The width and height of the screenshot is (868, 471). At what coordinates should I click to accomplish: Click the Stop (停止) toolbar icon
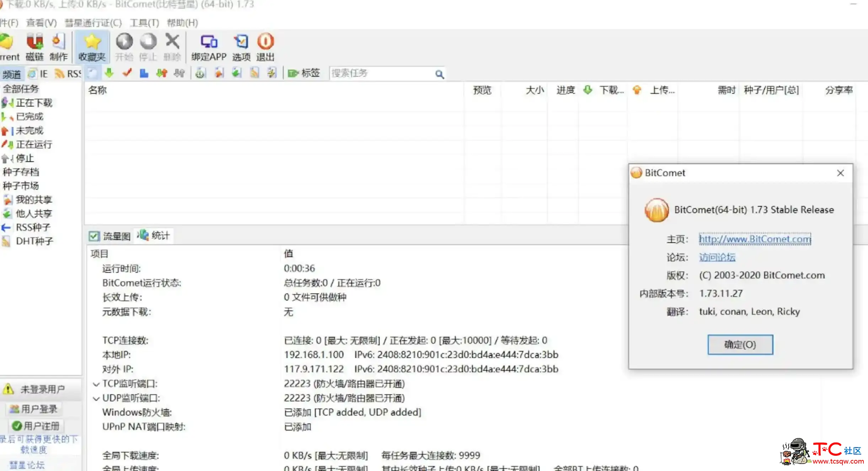pos(148,47)
